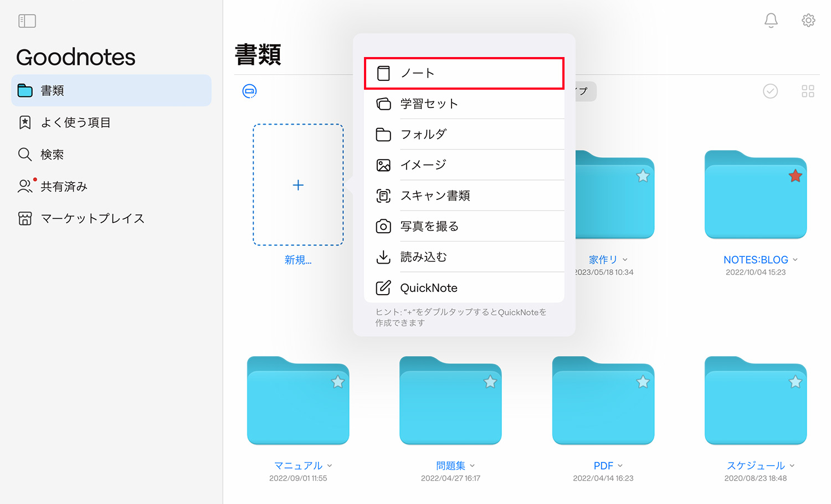This screenshot has height=504, width=831.
Task: Activate the select checkmark circle
Action: 770,91
